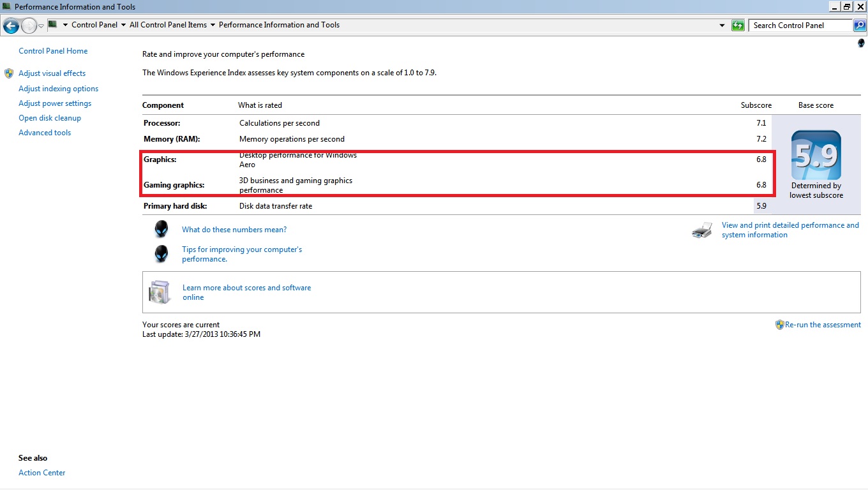Click 'Memory operations per second' text

tap(292, 139)
